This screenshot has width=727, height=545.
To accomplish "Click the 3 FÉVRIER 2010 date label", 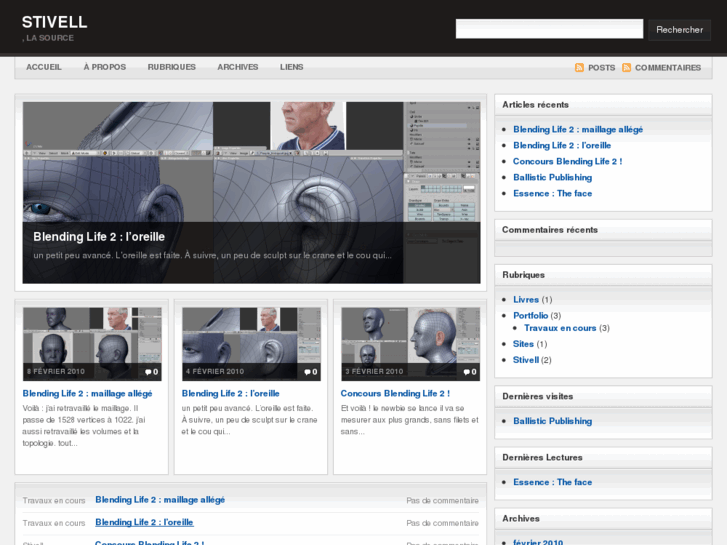I will (374, 372).
